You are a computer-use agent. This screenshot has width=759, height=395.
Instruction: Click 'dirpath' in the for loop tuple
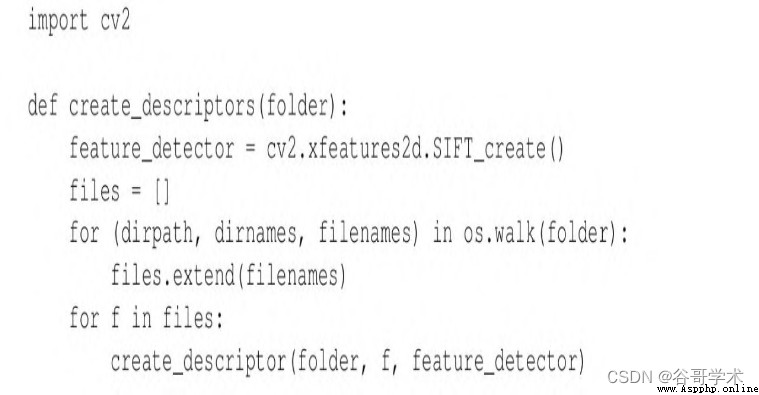(x=156, y=234)
